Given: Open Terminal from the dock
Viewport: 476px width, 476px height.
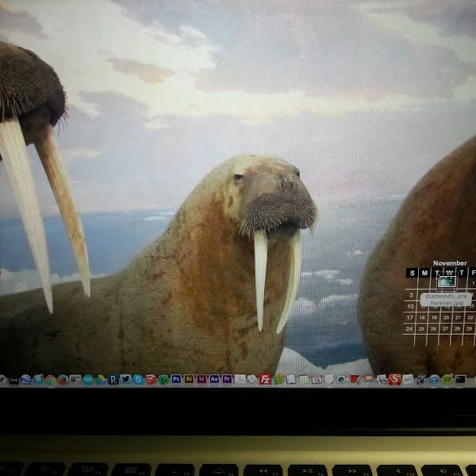Looking at the screenshot, I should (x=460, y=379).
